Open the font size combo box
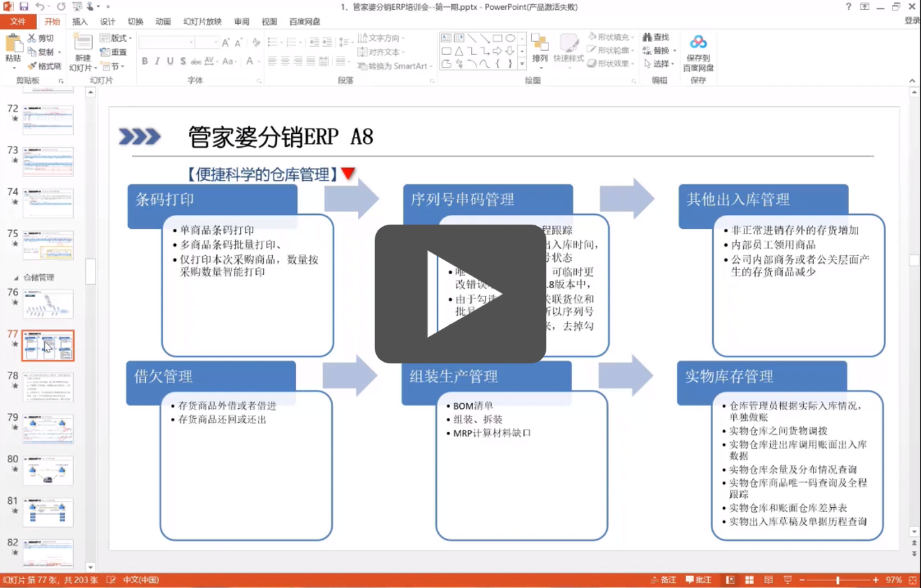This screenshot has width=921, height=588. [207, 43]
